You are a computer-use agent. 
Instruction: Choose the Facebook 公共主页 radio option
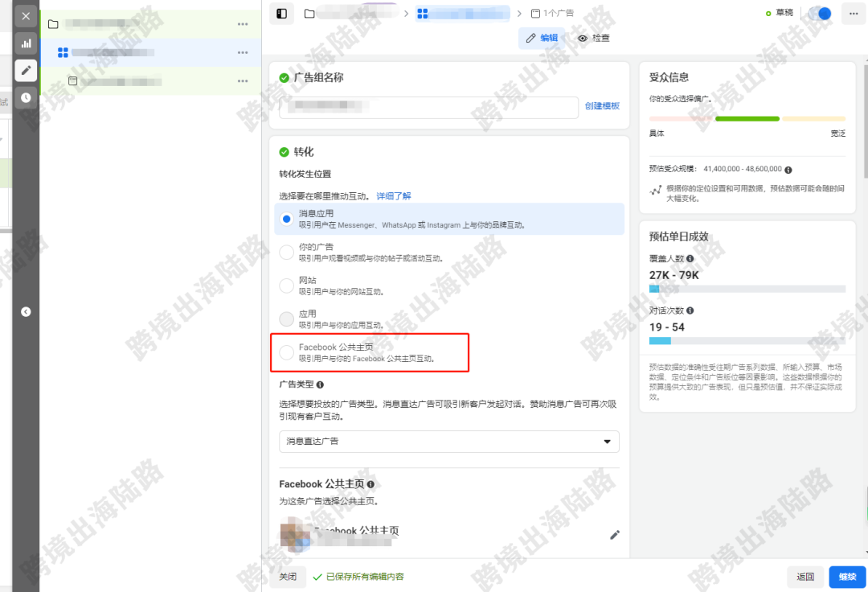[287, 352]
